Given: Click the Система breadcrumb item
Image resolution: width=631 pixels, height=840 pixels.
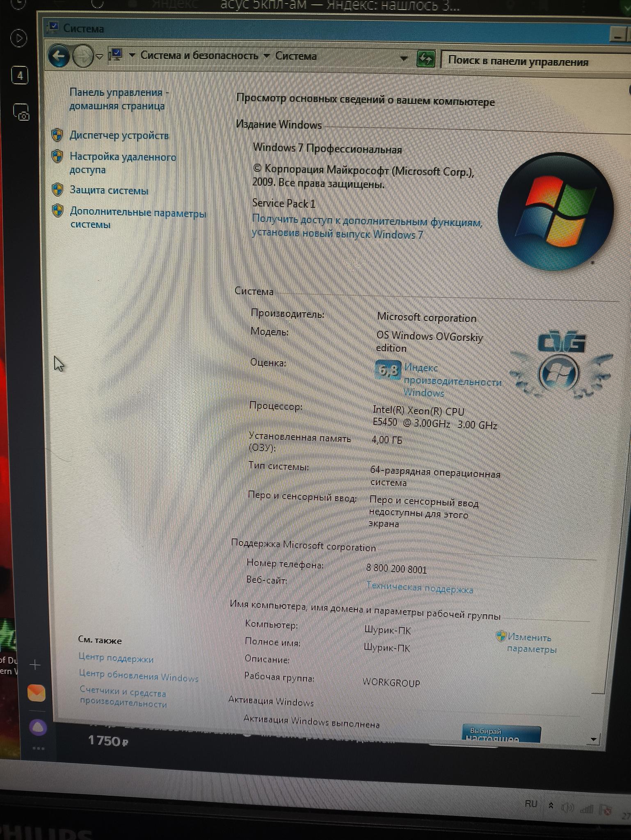Looking at the screenshot, I should pyautogui.click(x=296, y=56).
